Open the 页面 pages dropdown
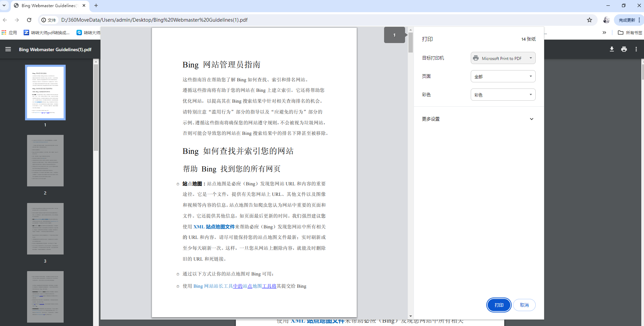 tap(503, 76)
